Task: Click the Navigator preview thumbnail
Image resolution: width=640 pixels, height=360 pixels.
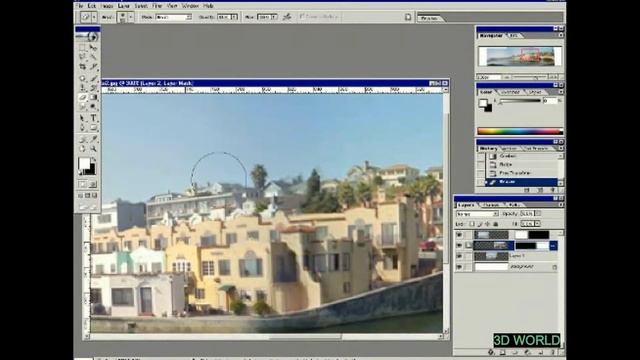Action: [x=520, y=56]
